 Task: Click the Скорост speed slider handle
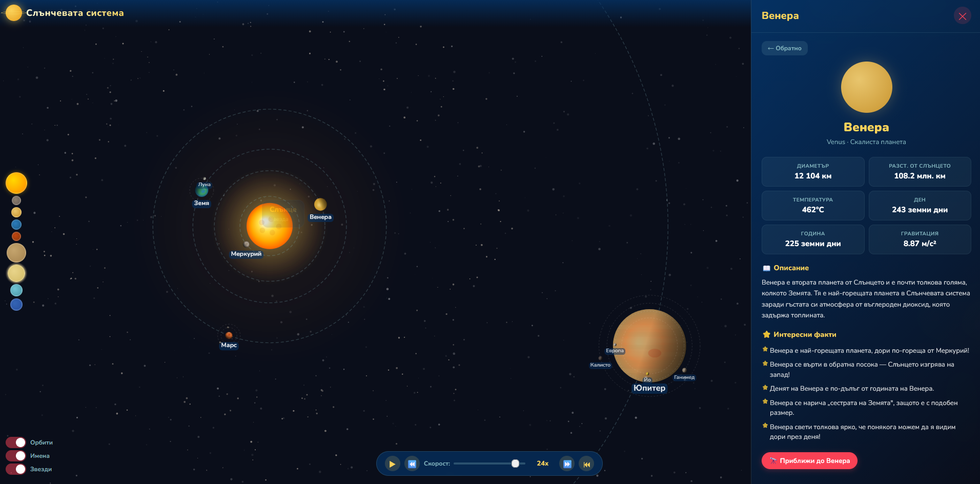tap(515, 463)
